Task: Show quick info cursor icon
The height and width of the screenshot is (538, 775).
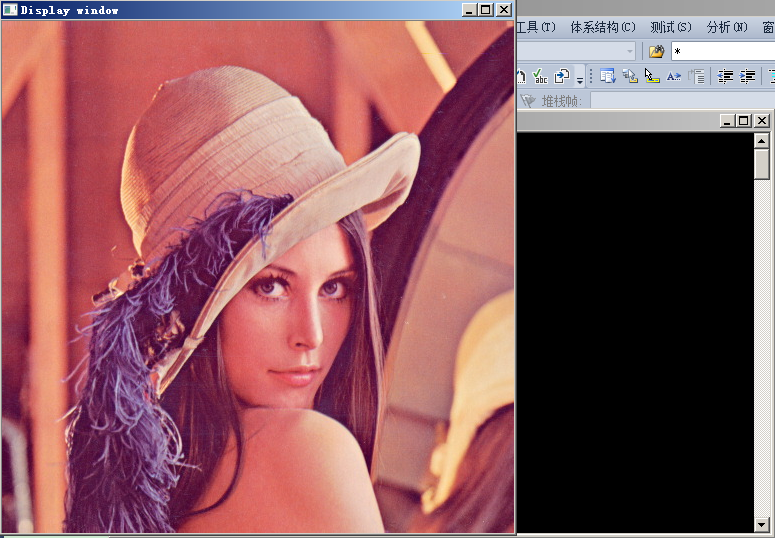Action: point(652,76)
